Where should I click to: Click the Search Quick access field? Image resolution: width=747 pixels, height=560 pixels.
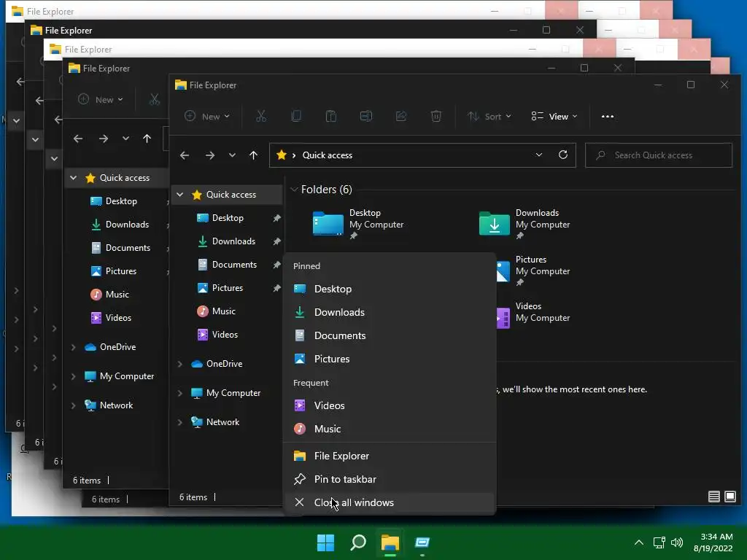(x=659, y=155)
